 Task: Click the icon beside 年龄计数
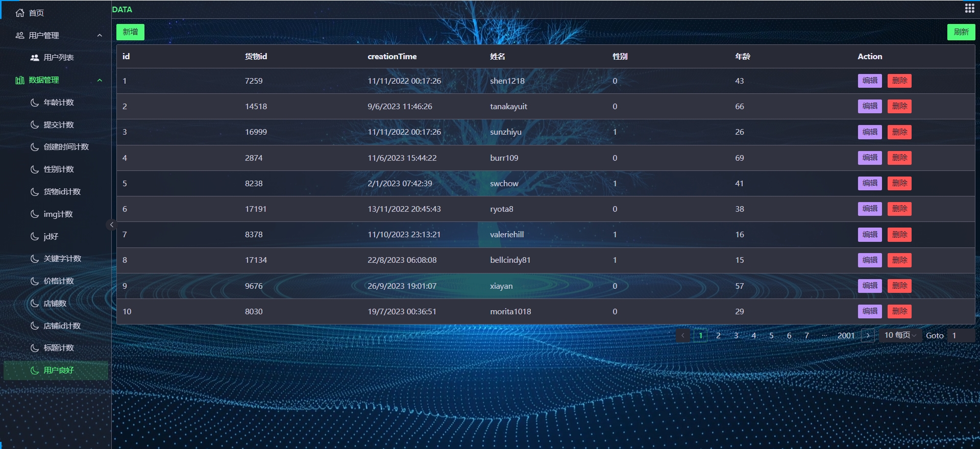point(35,103)
